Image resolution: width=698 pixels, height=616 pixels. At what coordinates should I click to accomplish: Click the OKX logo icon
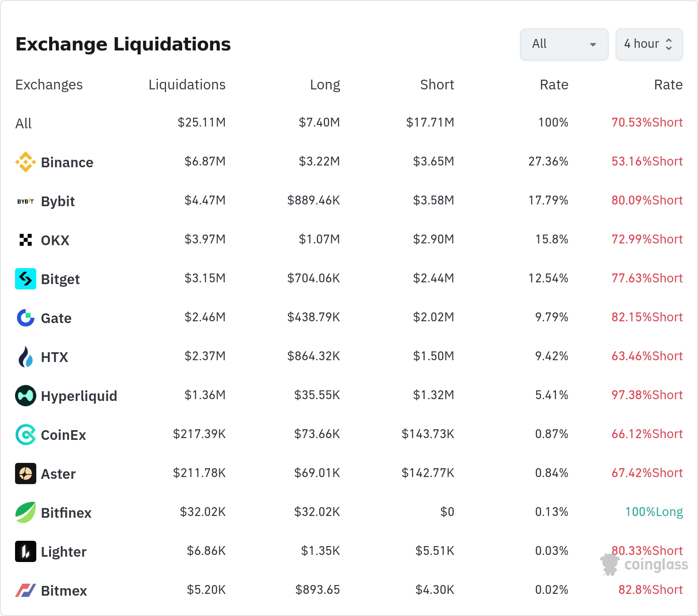(26, 240)
